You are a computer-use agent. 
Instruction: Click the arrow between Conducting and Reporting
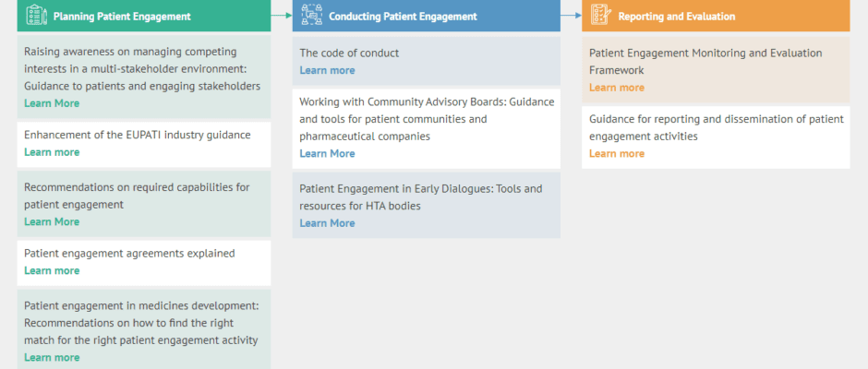click(x=571, y=16)
